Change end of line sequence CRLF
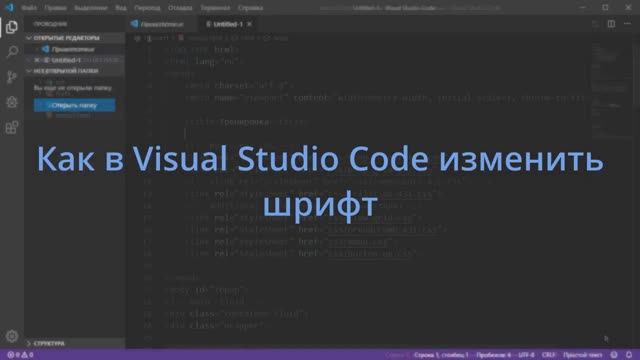The image size is (640, 360). (549, 355)
